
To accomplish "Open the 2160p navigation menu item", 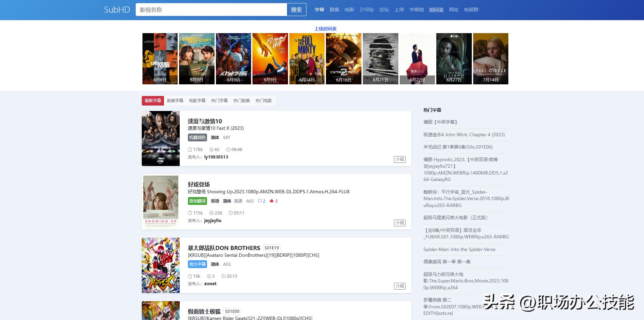I will (x=367, y=10).
